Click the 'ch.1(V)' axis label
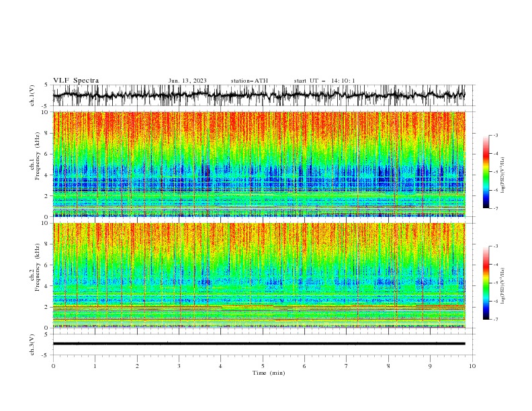Image resolution: width=532 pixels, height=411 pixels. tap(32, 95)
